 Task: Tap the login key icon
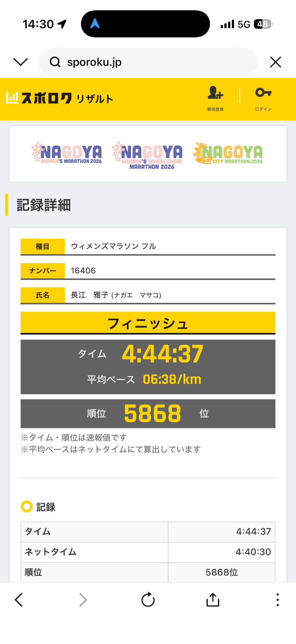(263, 92)
